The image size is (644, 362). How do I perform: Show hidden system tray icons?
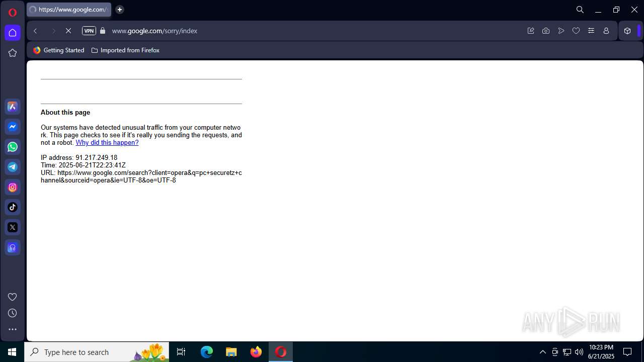(x=542, y=352)
